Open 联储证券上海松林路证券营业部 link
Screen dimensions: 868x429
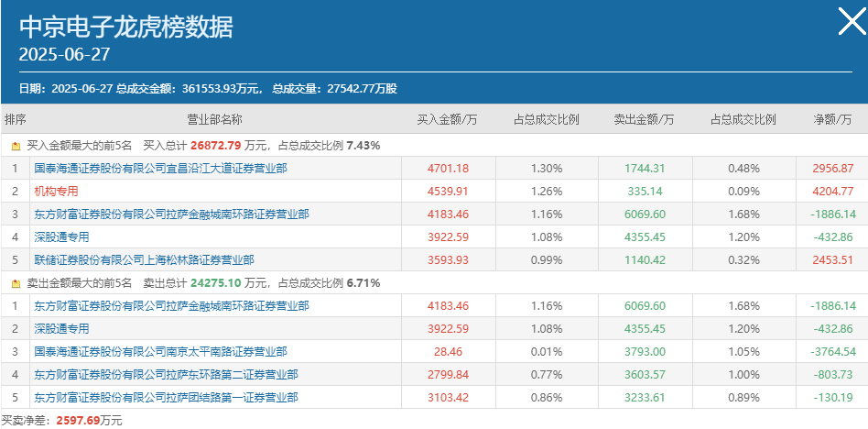click(x=144, y=260)
